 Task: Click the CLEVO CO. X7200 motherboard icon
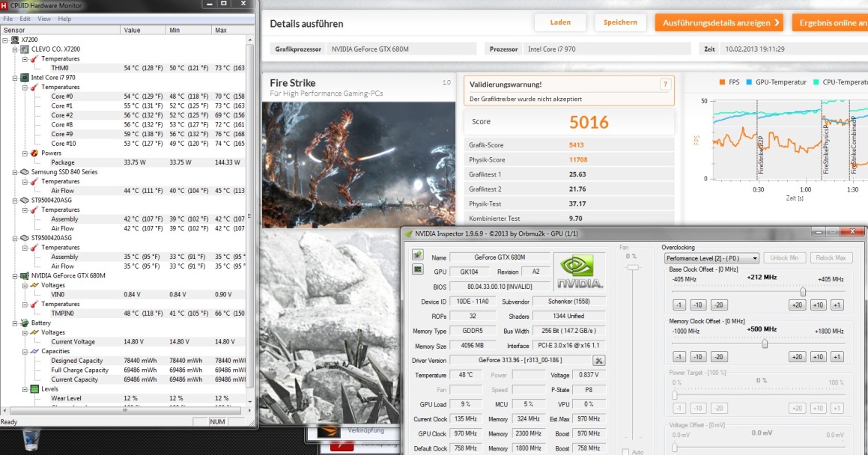pos(25,49)
